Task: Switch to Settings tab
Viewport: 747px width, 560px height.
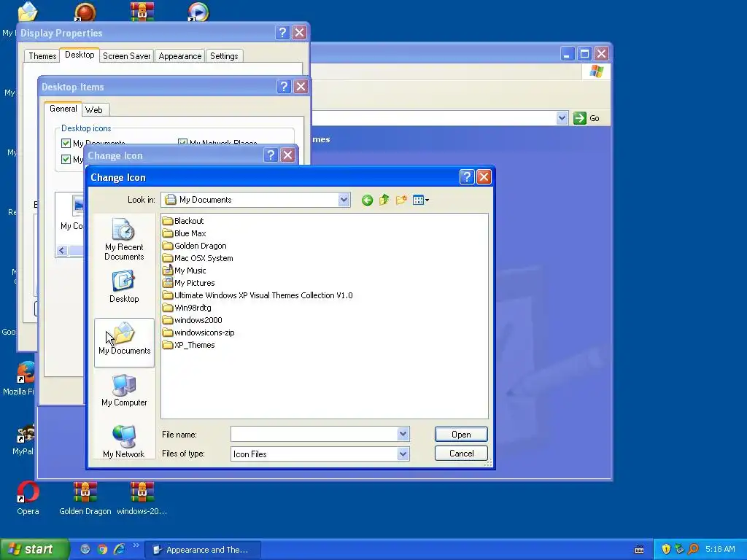Action: (224, 55)
